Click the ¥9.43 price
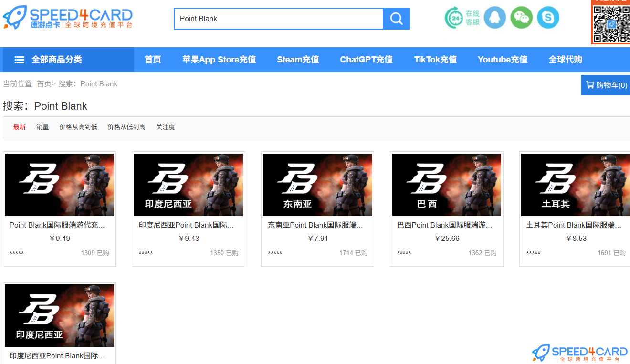This screenshot has width=630, height=364. 189,239
